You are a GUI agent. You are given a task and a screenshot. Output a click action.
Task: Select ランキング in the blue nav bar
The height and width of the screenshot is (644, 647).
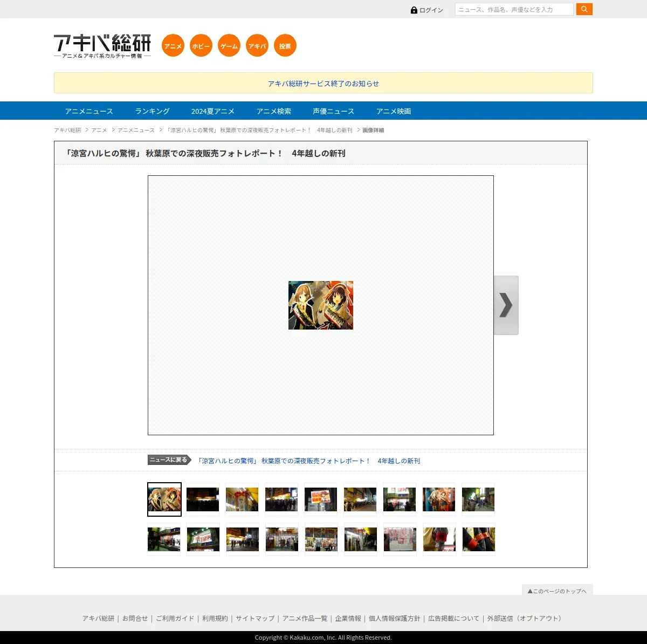[x=152, y=111]
